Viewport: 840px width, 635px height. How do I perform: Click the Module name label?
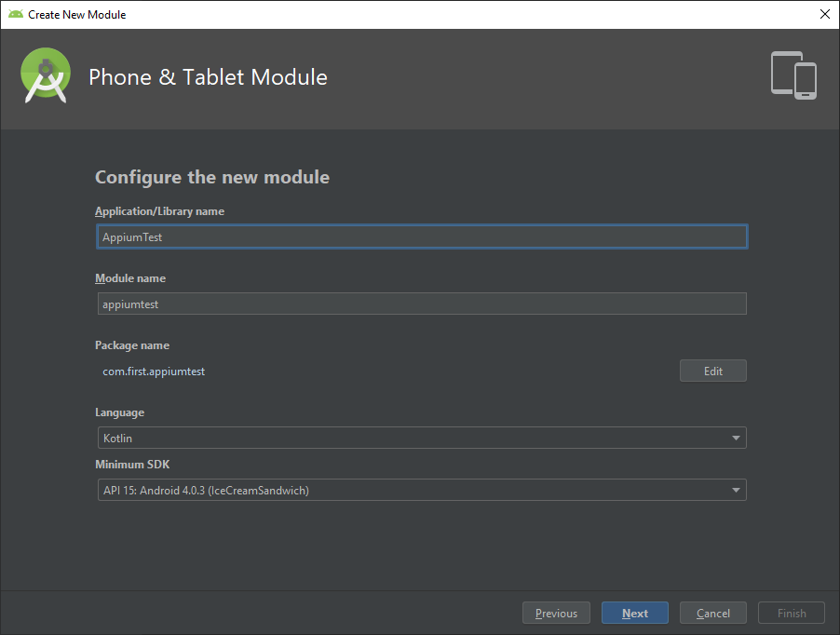130,278
